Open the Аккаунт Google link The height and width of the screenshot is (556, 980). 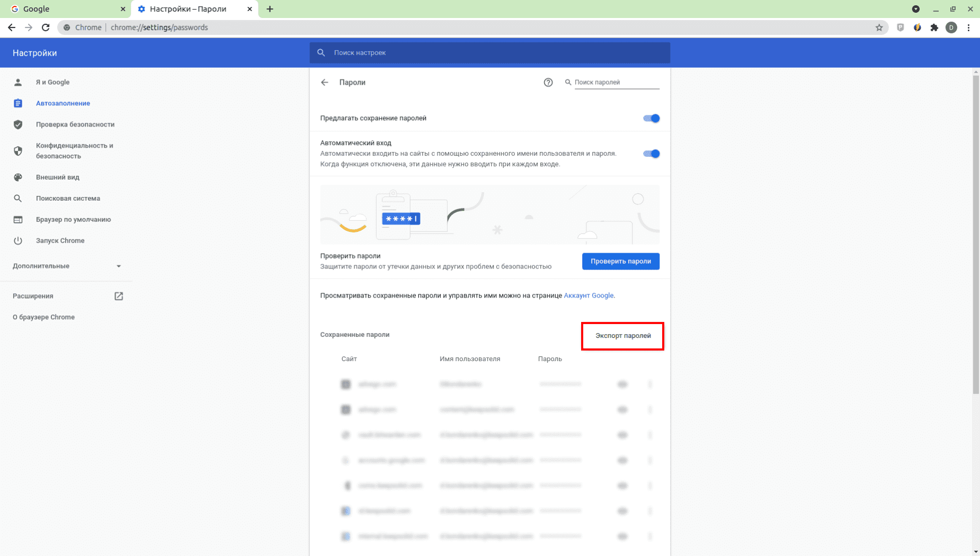click(x=589, y=295)
